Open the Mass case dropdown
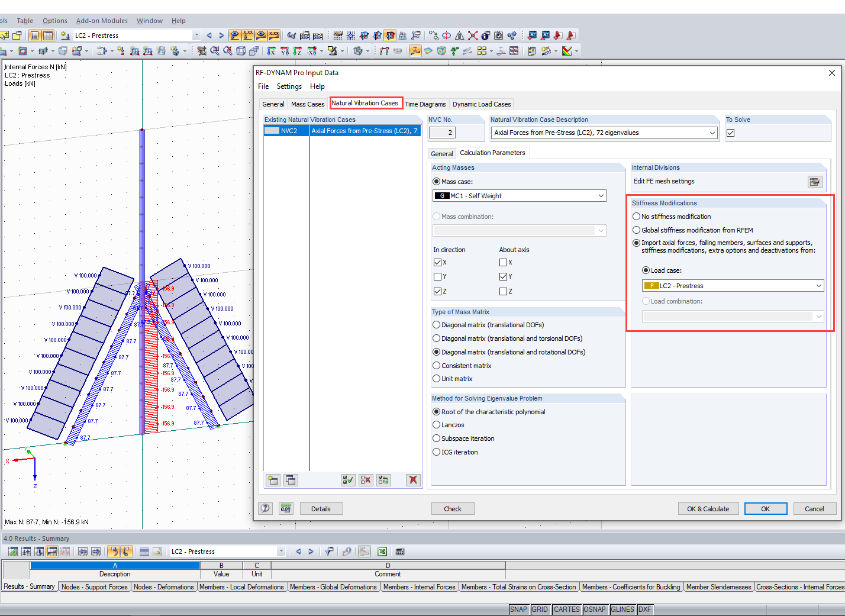This screenshot has height=616, width=845. [601, 195]
